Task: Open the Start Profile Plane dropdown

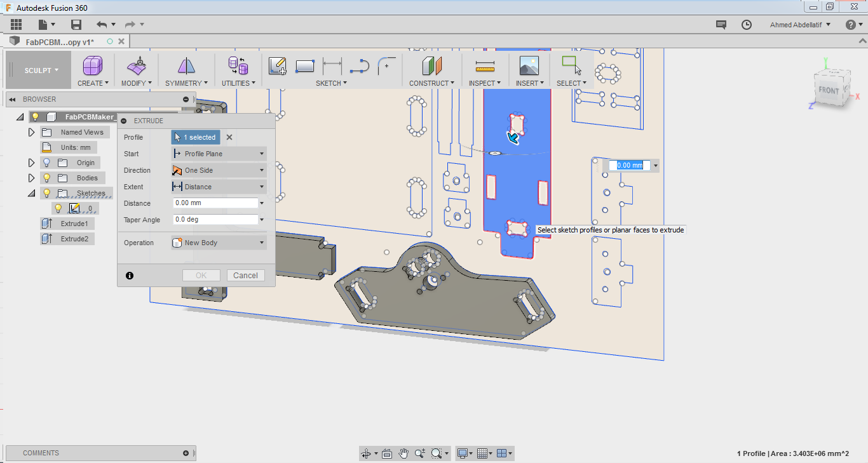Action: (219, 154)
